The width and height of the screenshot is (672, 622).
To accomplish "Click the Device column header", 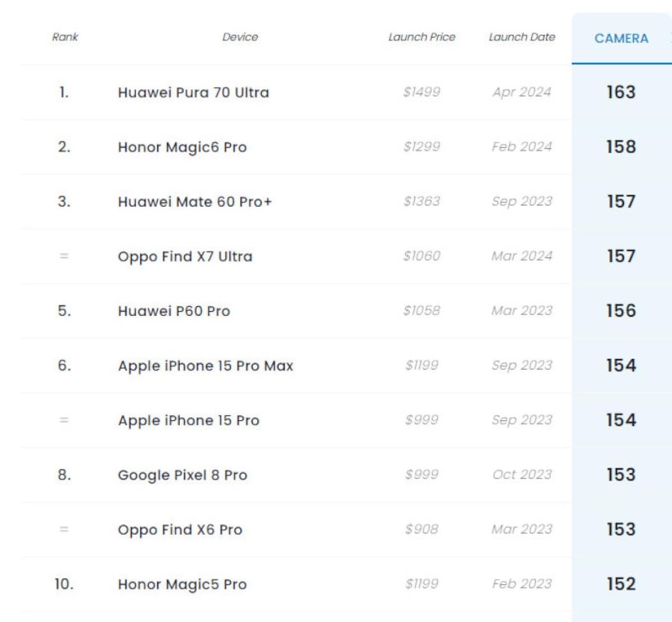I will point(240,37).
